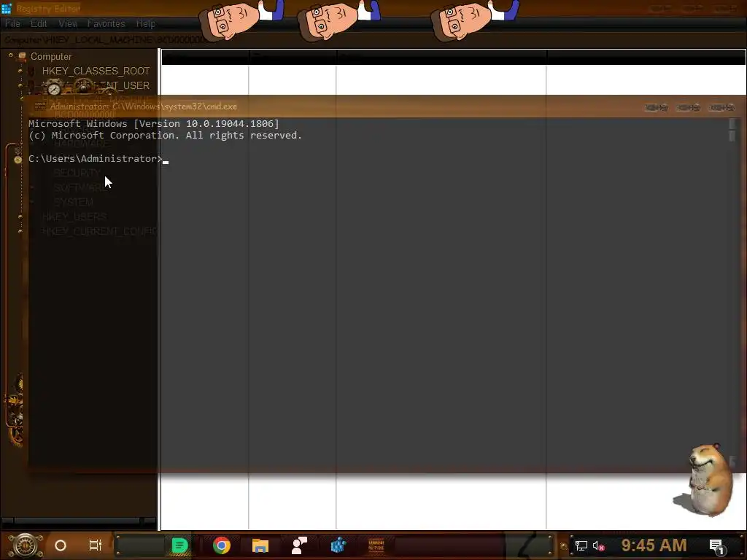The width and height of the screenshot is (747, 560).
Task: Click the command prompt input line
Action: click(x=98, y=158)
